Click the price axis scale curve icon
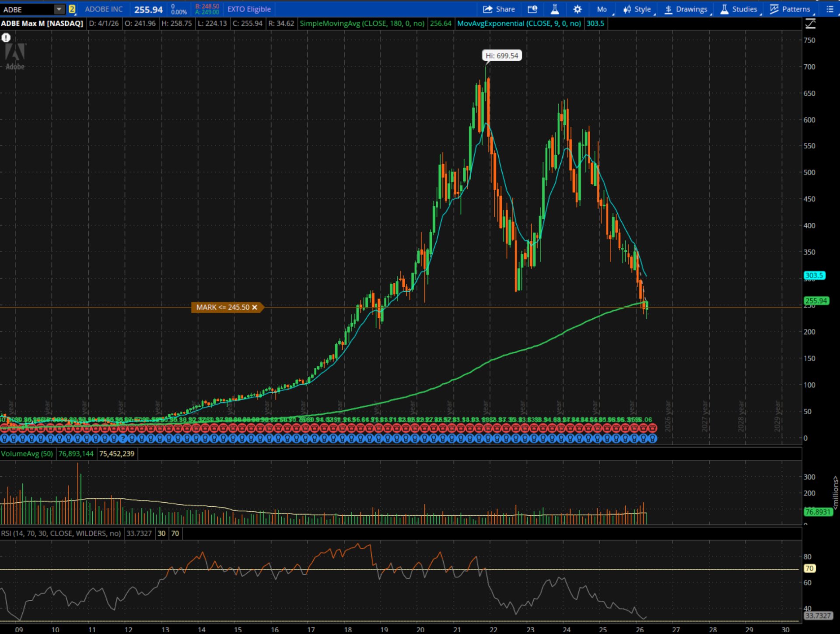Image resolution: width=840 pixels, height=634 pixels. [x=810, y=24]
